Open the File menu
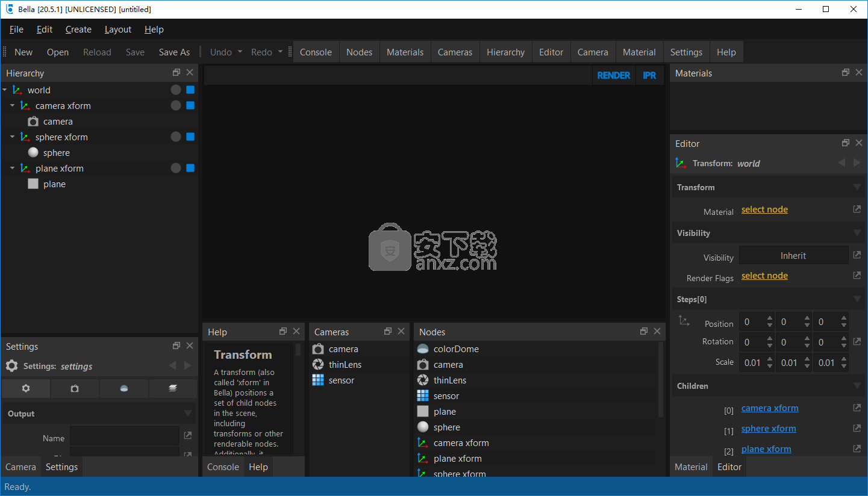The height and width of the screenshot is (496, 868). coord(16,29)
